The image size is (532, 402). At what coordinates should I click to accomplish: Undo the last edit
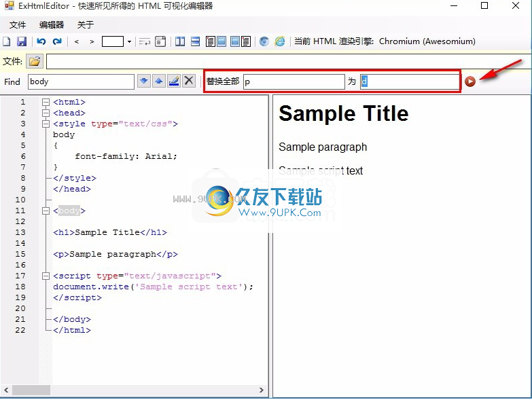coord(41,41)
